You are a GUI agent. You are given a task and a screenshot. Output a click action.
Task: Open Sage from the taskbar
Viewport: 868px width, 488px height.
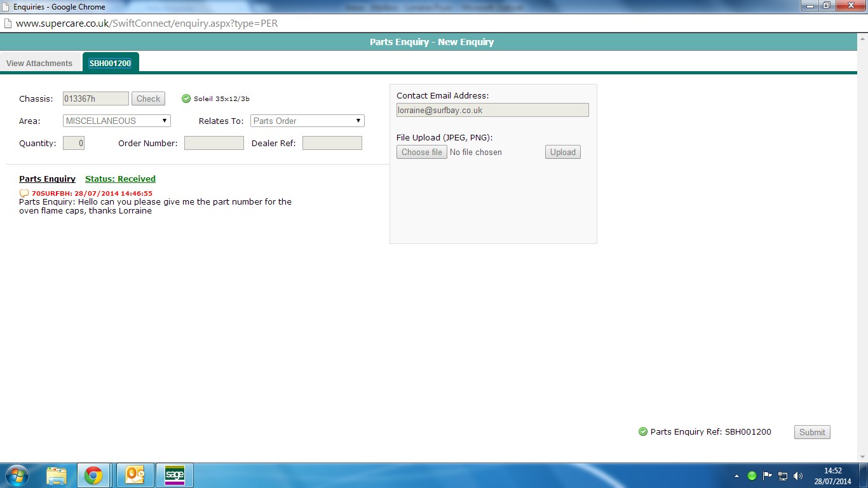tap(174, 475)
